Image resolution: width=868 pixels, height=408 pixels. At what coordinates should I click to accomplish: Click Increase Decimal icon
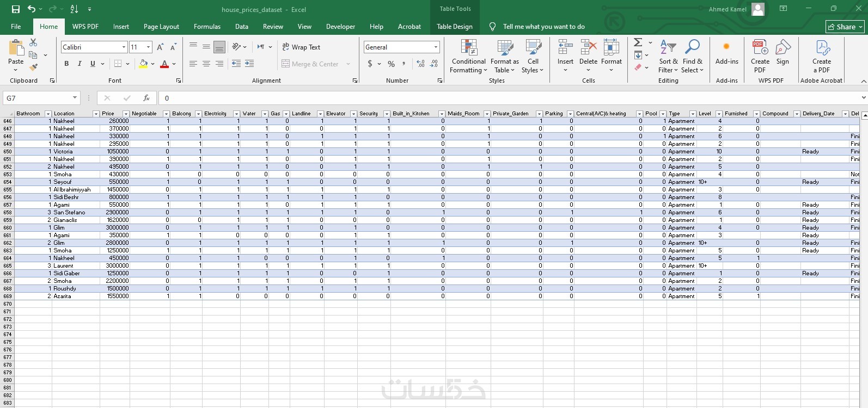pos(421,64)
